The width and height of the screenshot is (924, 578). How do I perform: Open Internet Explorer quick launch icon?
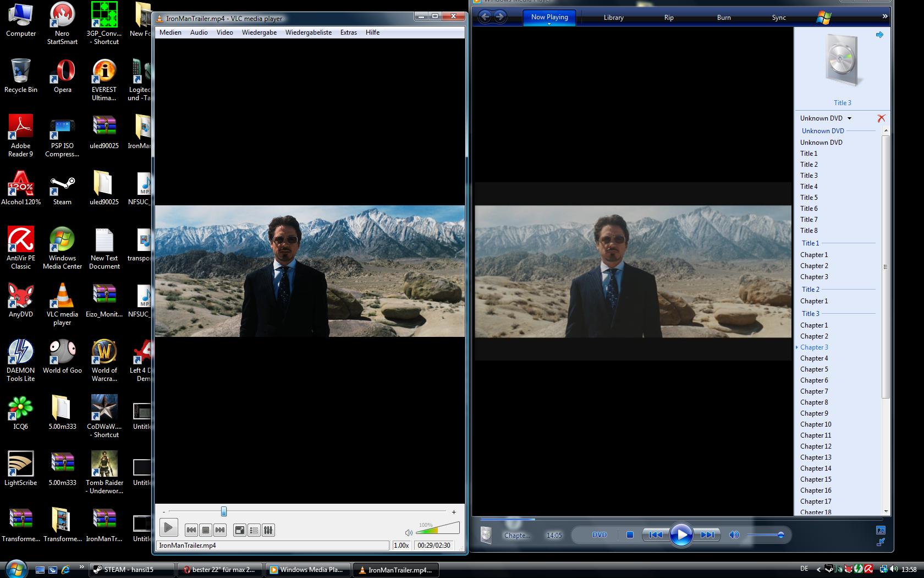[65, 570]
